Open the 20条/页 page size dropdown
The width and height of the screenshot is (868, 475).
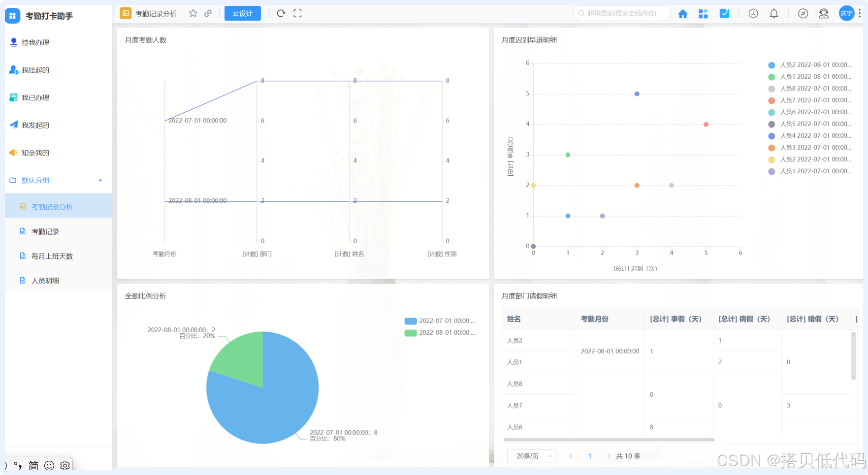click(532, 456)
